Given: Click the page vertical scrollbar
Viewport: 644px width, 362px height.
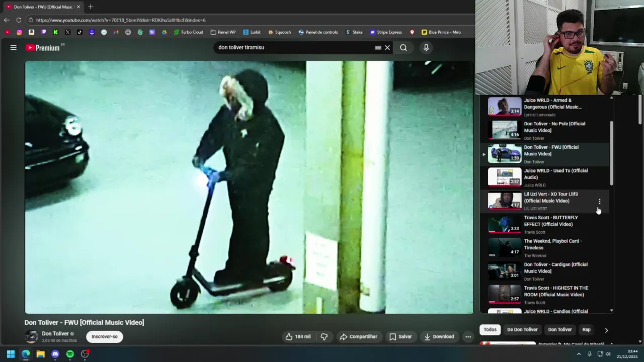Looking at the screenshot, I should (640, 110).
